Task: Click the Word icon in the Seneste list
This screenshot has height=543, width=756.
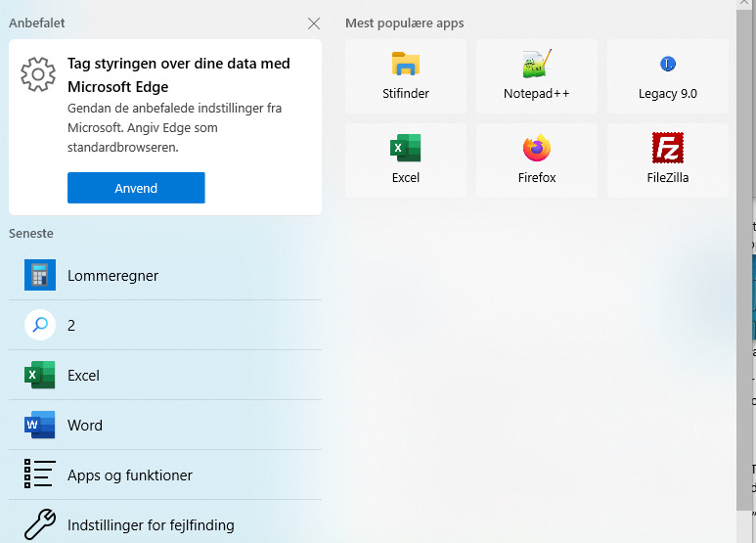Action: pos(40,425)
